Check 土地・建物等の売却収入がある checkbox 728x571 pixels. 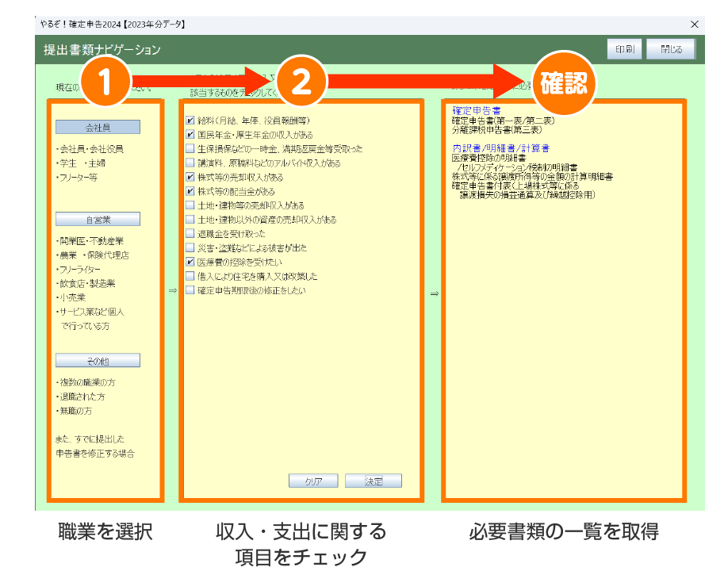coord(190,205)
